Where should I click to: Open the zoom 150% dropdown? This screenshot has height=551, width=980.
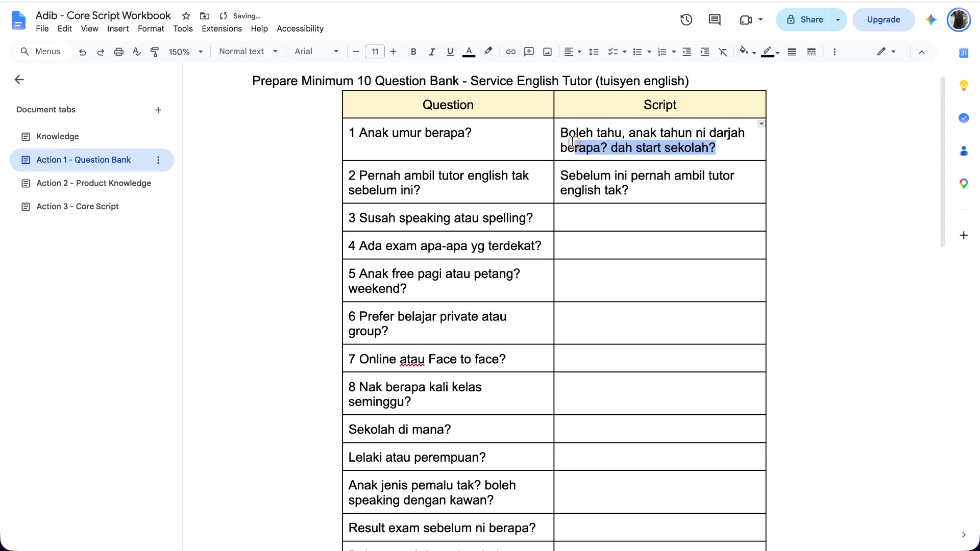click(186, 52)
